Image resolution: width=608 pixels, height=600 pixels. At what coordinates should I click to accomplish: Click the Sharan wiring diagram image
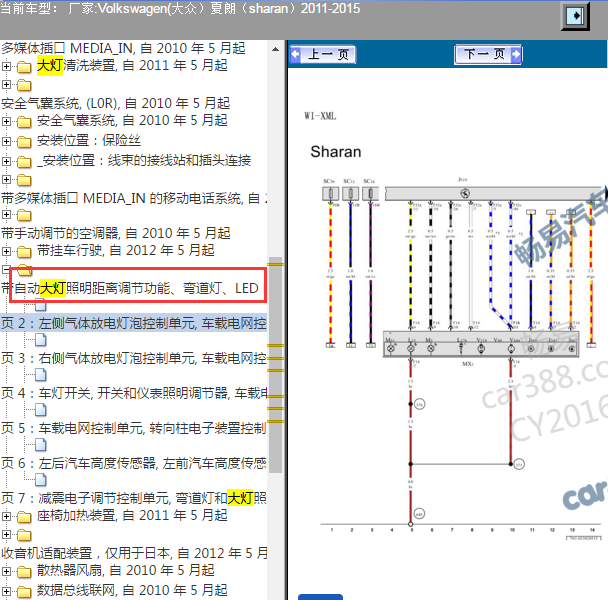(x=461, y=357)
